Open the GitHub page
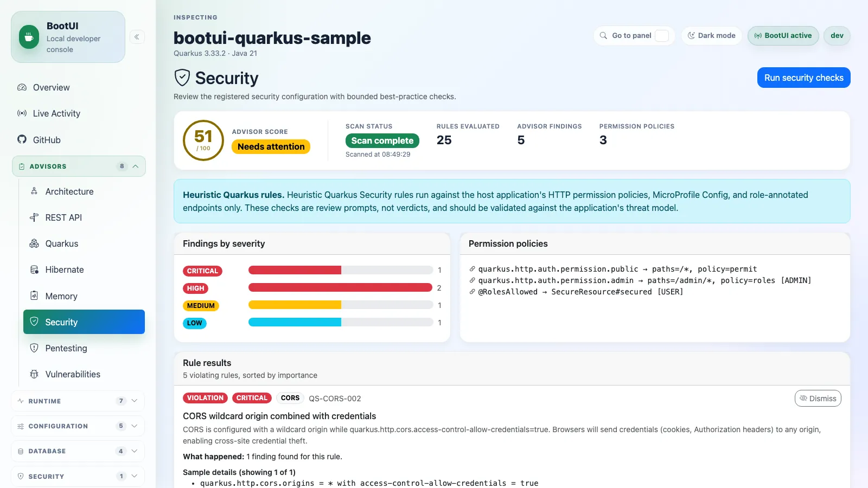The width and height of the screenshot is (868, 488). coord(79,139)
